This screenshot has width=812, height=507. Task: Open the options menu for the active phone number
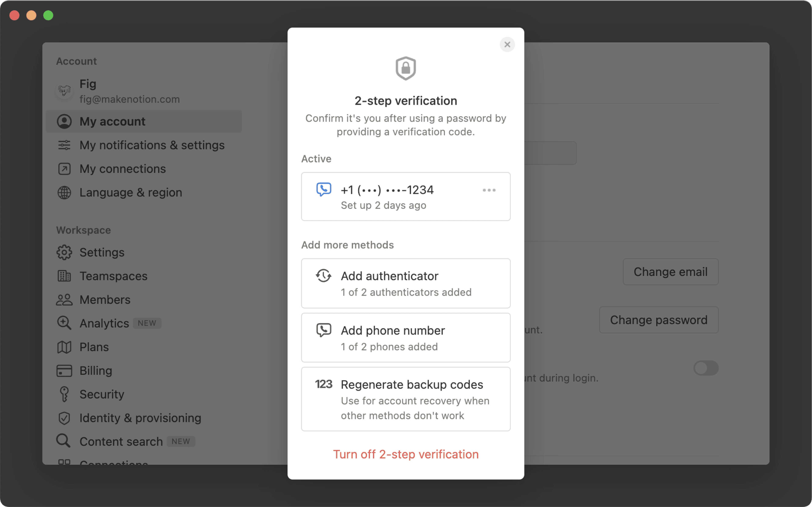pos(489,190)
